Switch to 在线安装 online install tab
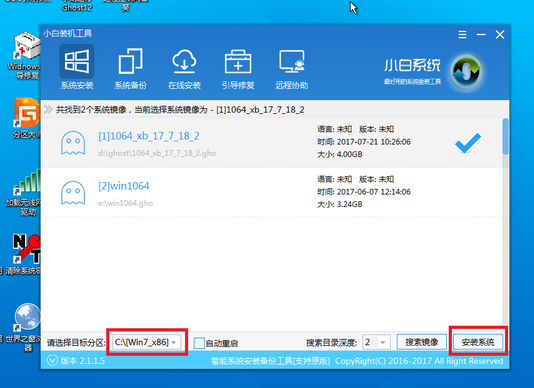 tap(184, 69)
